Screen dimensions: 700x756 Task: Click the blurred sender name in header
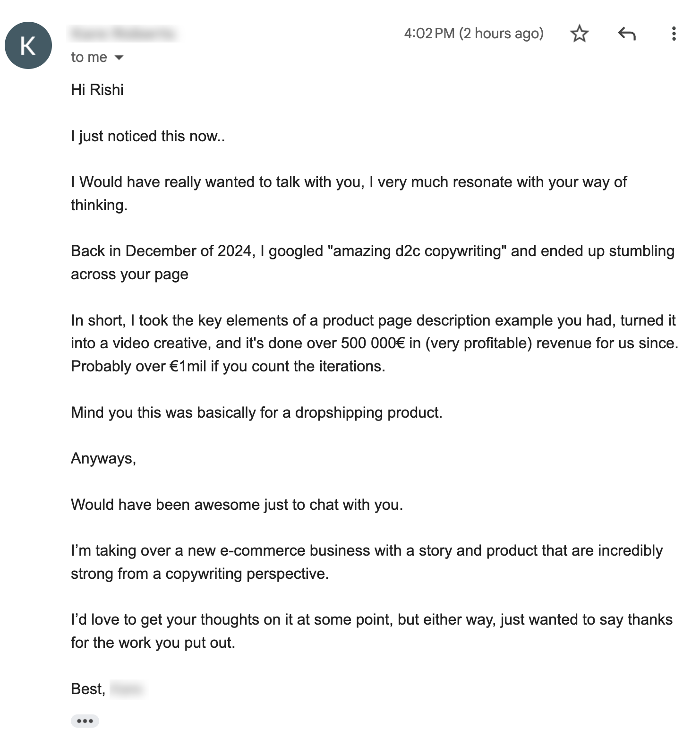[123, 34]
